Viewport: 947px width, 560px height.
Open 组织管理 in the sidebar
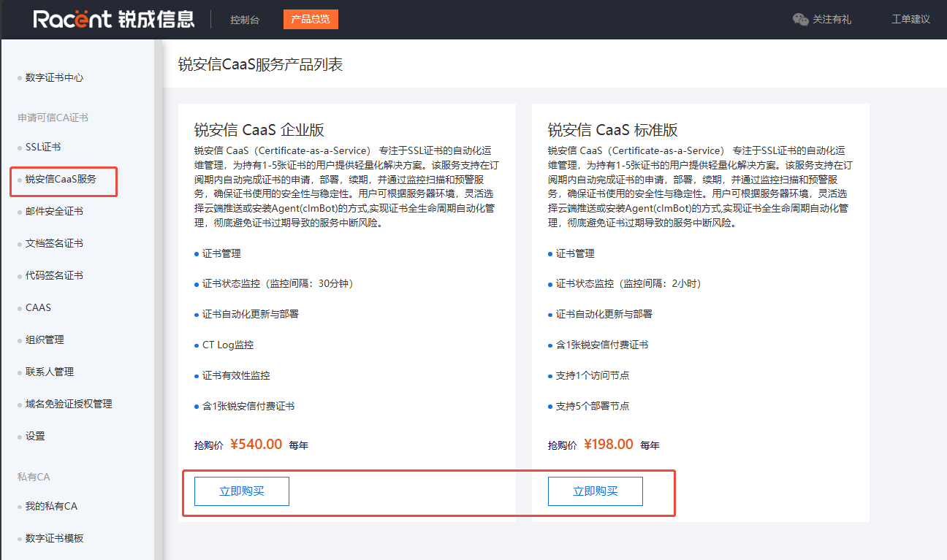(x=45, y=340)
